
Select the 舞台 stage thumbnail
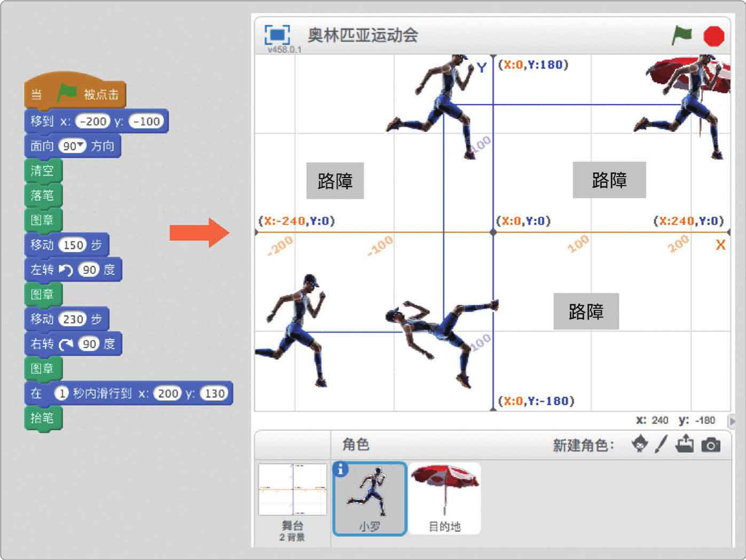point(292,489)
